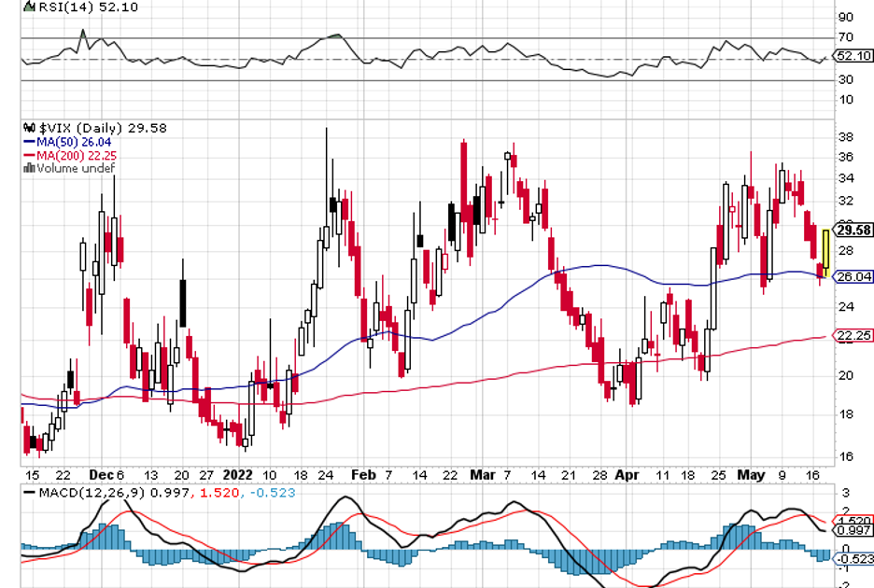
Task: Click the 1.520 MACD signal value tag
Action: click(853, 520)
